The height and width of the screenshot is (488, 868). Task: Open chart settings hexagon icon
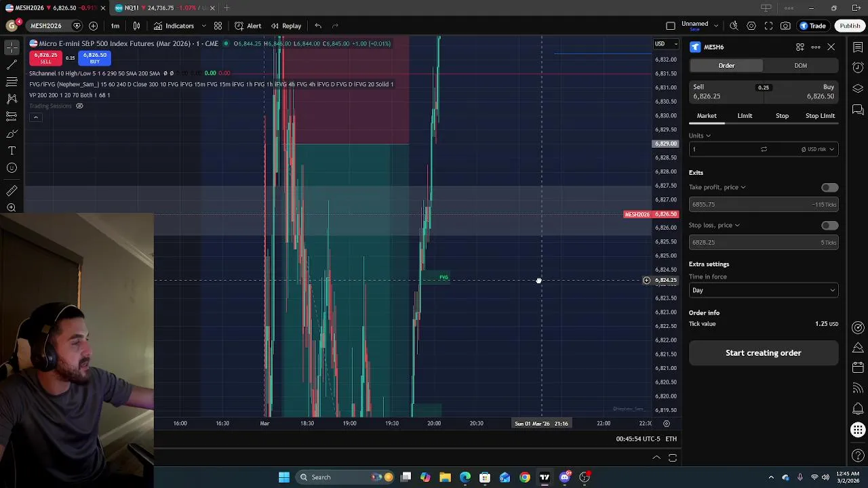pyautogui.click(x=751, y=26)
